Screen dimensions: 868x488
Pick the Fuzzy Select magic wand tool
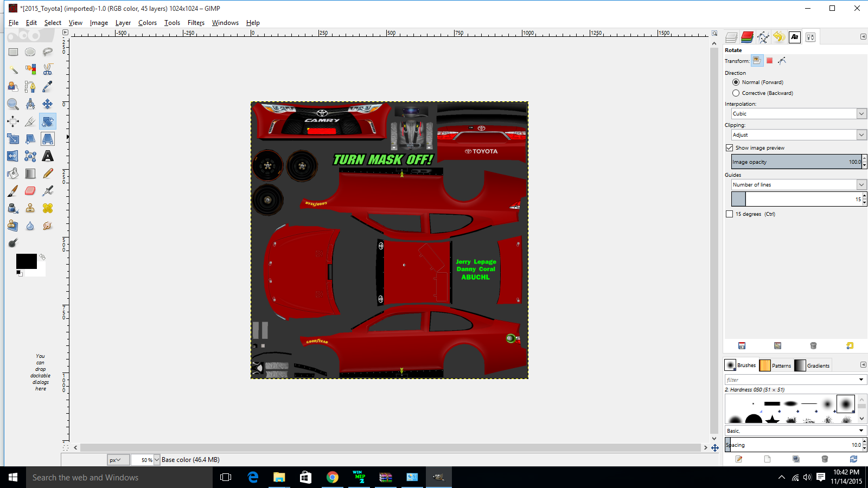13,69
